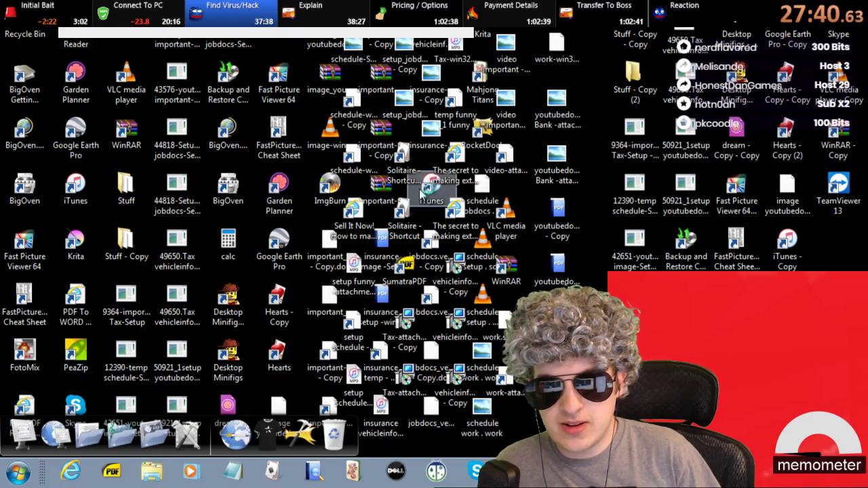Click the Skype label on the desktop
868x488 pixels.
click(x=838, y=34)
